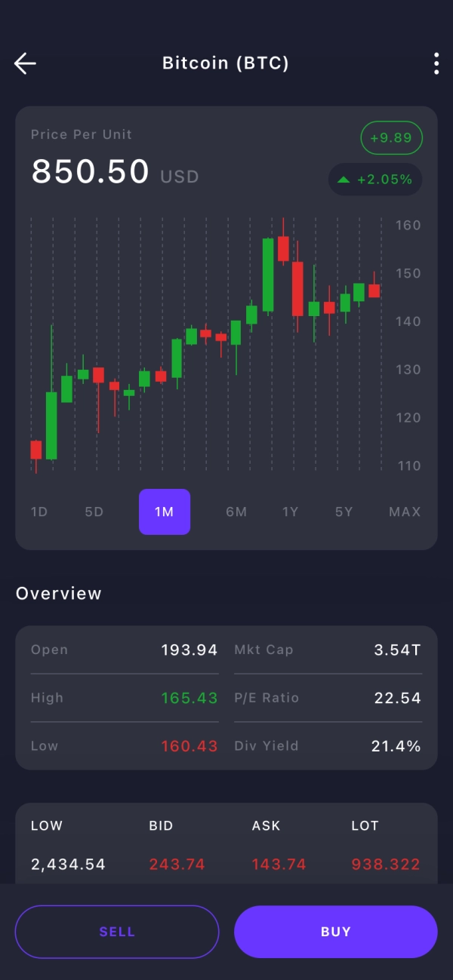This screenshot has width=453, height=980.
Task: Select the 5D time range
Action: [94, 512]
